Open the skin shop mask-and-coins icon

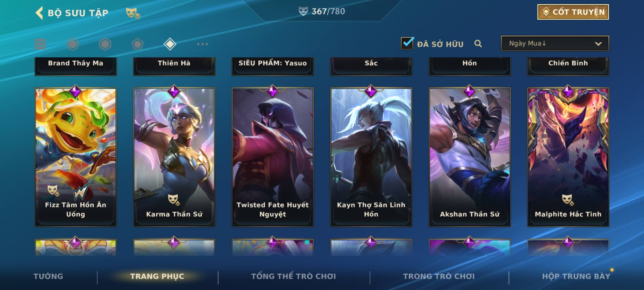(x=133, y=13)
